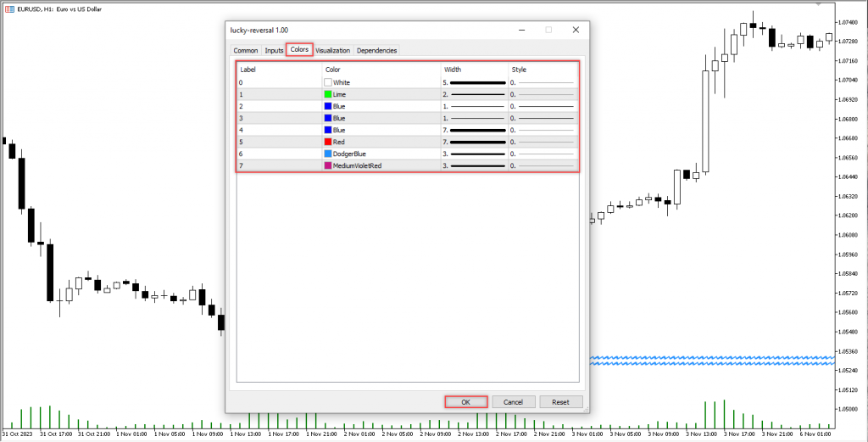Click the MediumVioletRed color swatch
The image size is (868, 442).
point(328,165)
